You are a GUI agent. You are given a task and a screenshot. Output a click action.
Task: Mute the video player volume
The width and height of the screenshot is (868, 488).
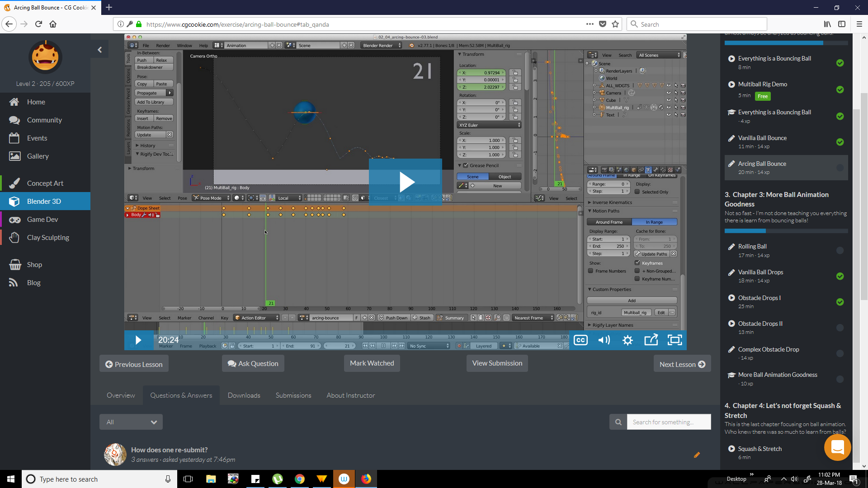[x=604, y=340]
